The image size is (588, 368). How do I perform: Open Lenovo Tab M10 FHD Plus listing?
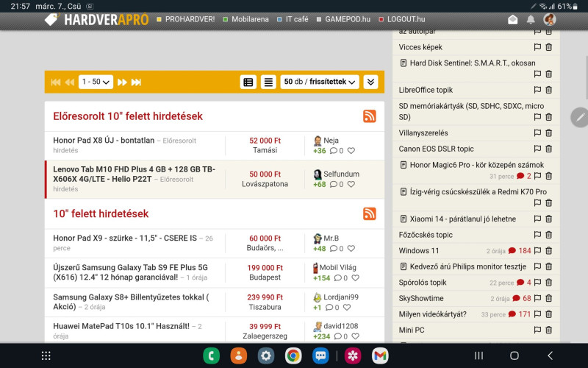coord(134,174)
